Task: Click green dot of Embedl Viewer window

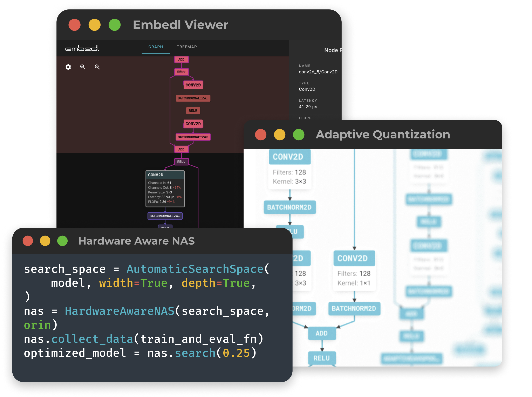Action: coord(114,25)
